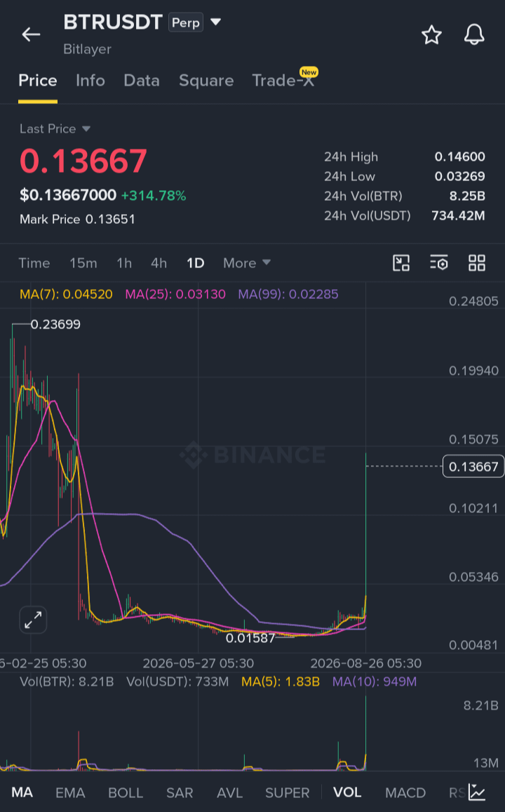
Task: Toggle the AVL indicator
Action: 230,792
